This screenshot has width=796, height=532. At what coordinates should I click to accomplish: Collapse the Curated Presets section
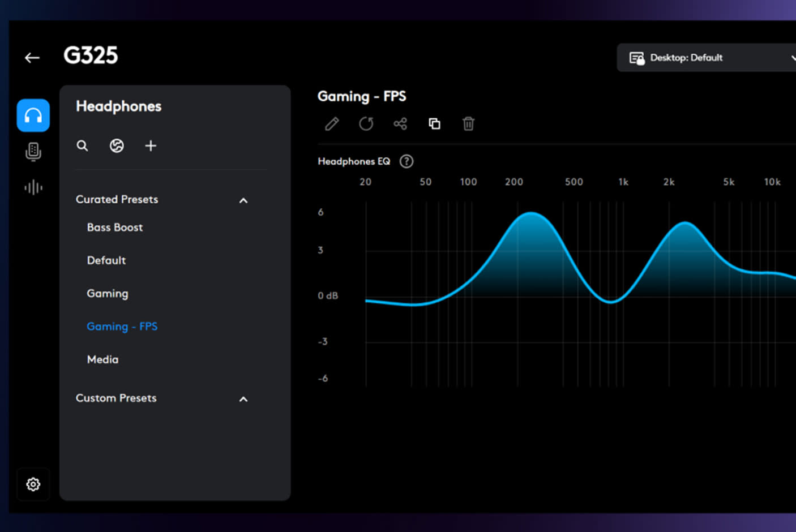coord(243,200)
